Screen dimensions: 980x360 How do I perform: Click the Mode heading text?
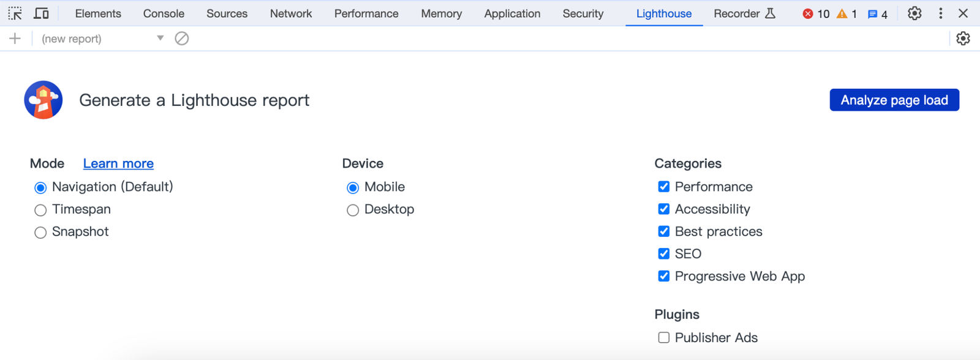coord(47,163)
